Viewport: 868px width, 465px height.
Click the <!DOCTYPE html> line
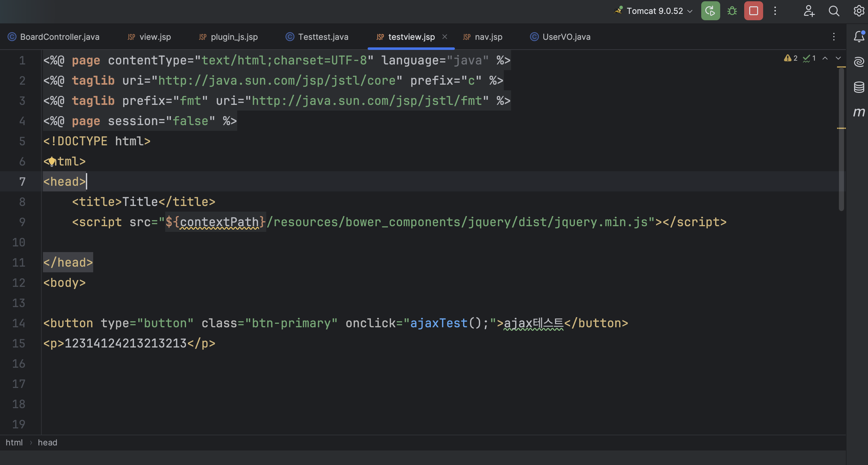pyautogui.click(x=97, y=141)
